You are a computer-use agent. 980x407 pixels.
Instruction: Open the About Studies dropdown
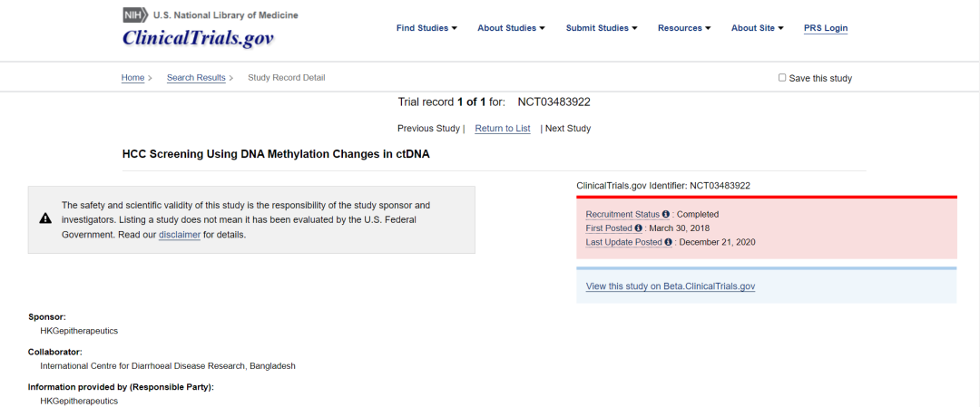[x=511, y=28]
